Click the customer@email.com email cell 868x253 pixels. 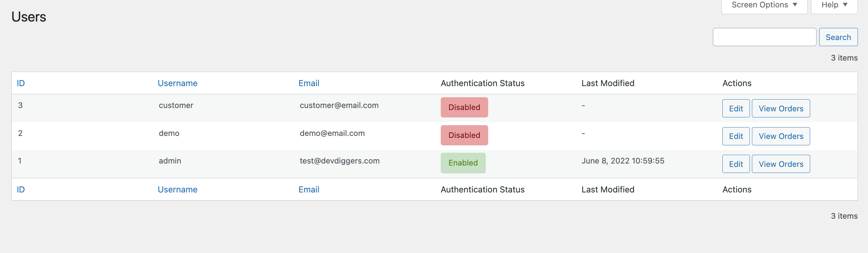click(339, 105)
